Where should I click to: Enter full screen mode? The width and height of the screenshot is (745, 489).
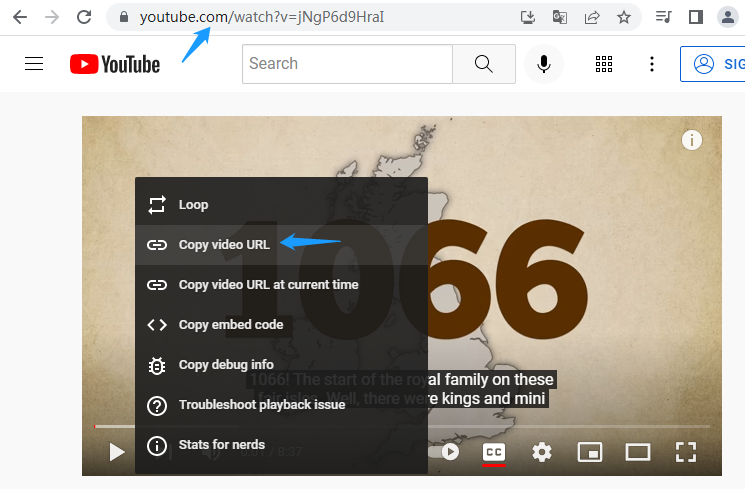(x=686, y=452)
